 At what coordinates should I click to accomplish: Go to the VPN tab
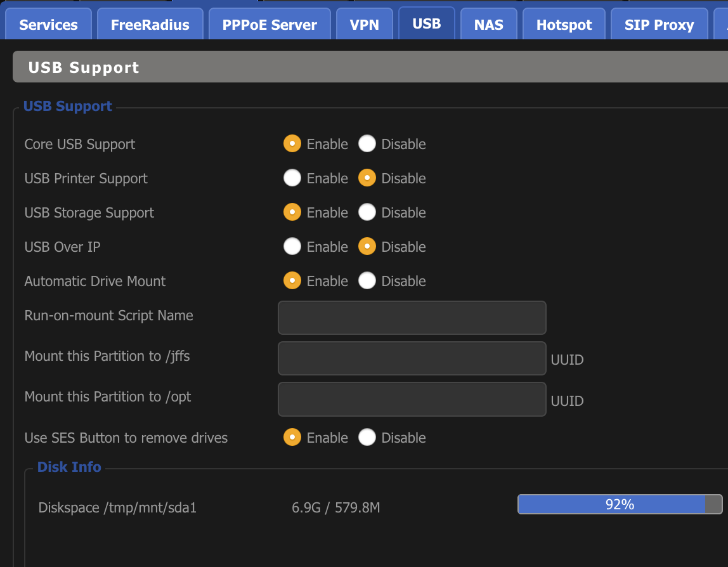pos(364,25)
